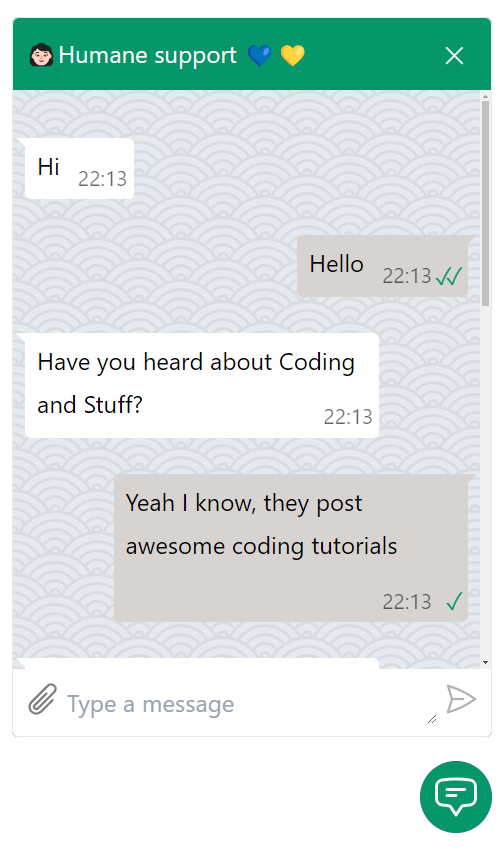
Task: Click the Humane support header title
Action: click(x=147, y=55)
